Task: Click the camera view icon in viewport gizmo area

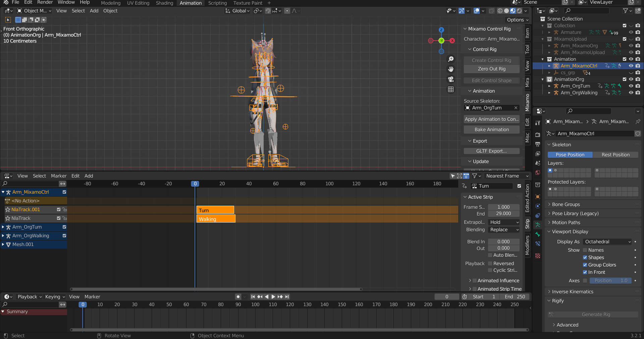Action: pyautogui.click(x=450, y=80)
